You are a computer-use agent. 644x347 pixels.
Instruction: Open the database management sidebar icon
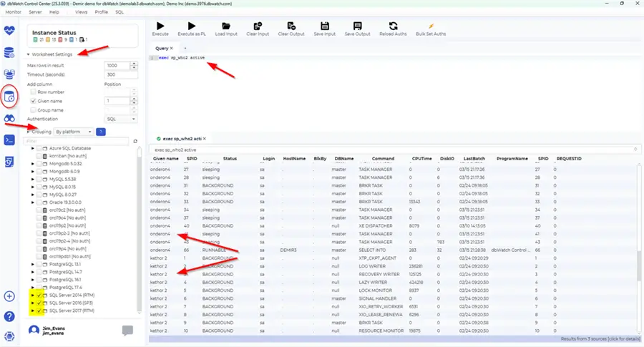point(9,52)
